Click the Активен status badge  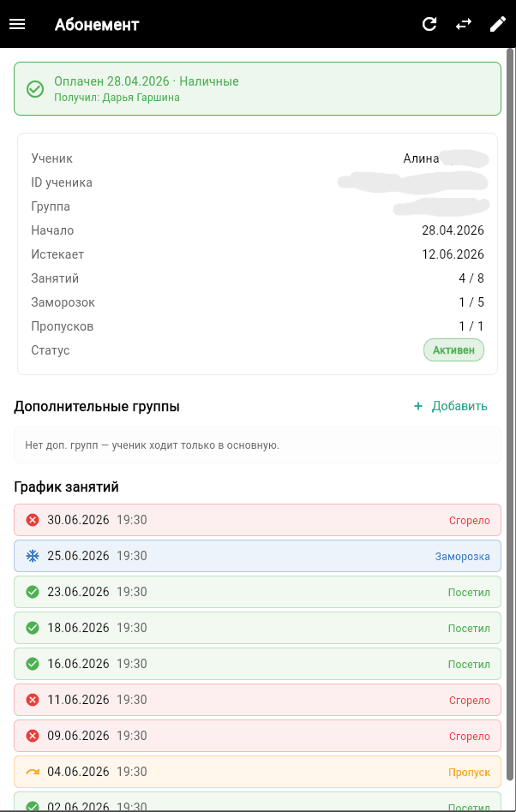(x=453, y=350)
